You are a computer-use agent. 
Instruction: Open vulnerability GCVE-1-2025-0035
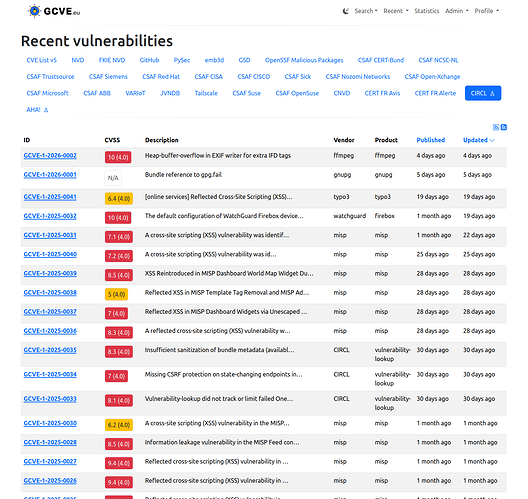(x=50, y=350)
